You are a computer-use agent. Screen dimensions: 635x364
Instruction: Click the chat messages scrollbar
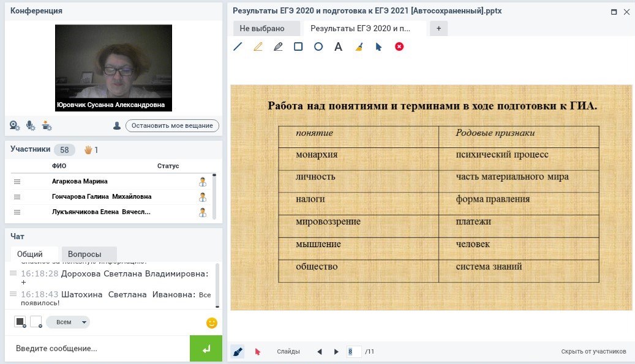click(217, 286)
